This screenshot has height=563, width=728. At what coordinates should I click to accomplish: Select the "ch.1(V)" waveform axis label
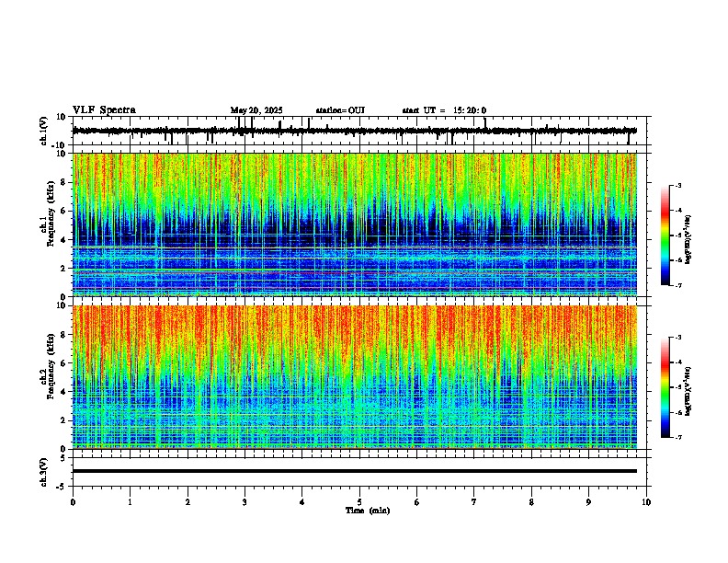pos(44,131)
